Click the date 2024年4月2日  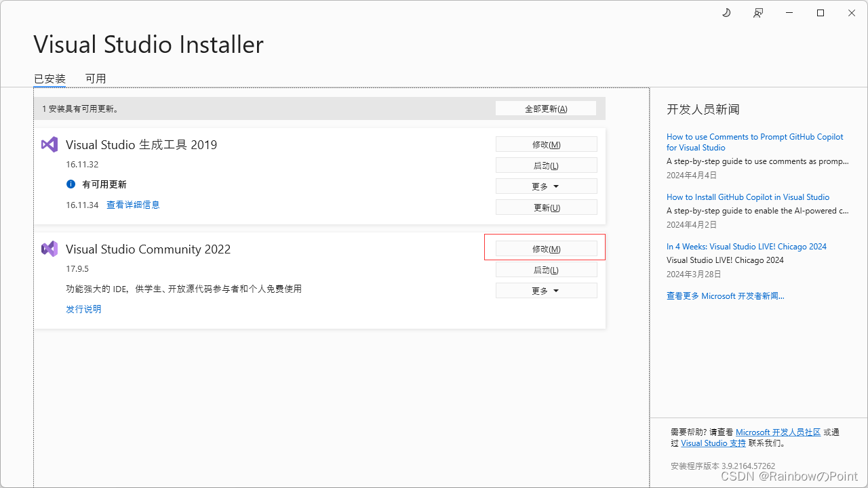692,224
